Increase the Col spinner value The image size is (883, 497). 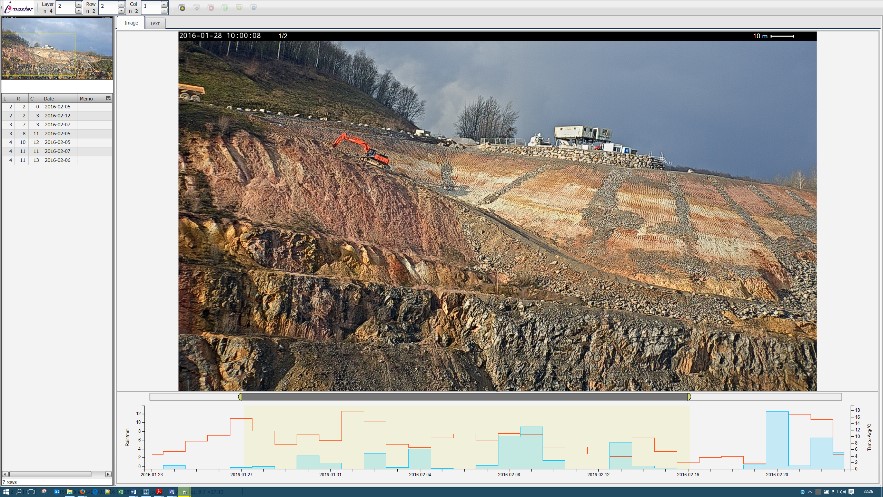[163, 3]
